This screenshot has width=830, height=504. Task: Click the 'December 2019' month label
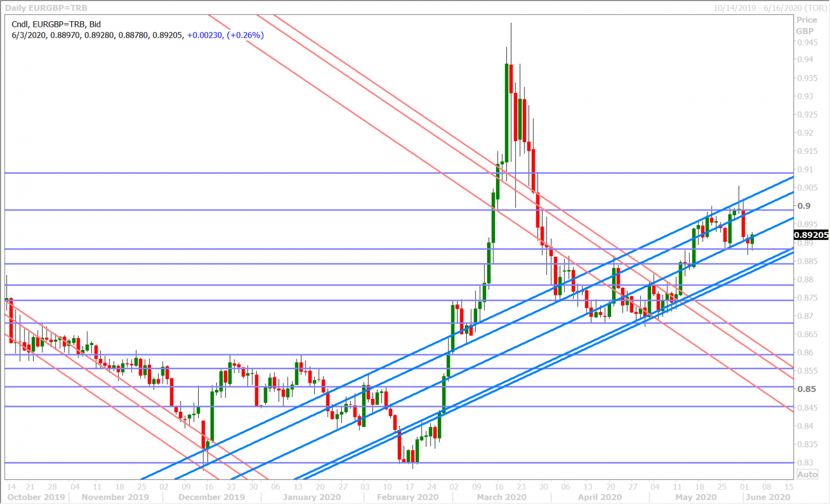click(x=211, y=497)
